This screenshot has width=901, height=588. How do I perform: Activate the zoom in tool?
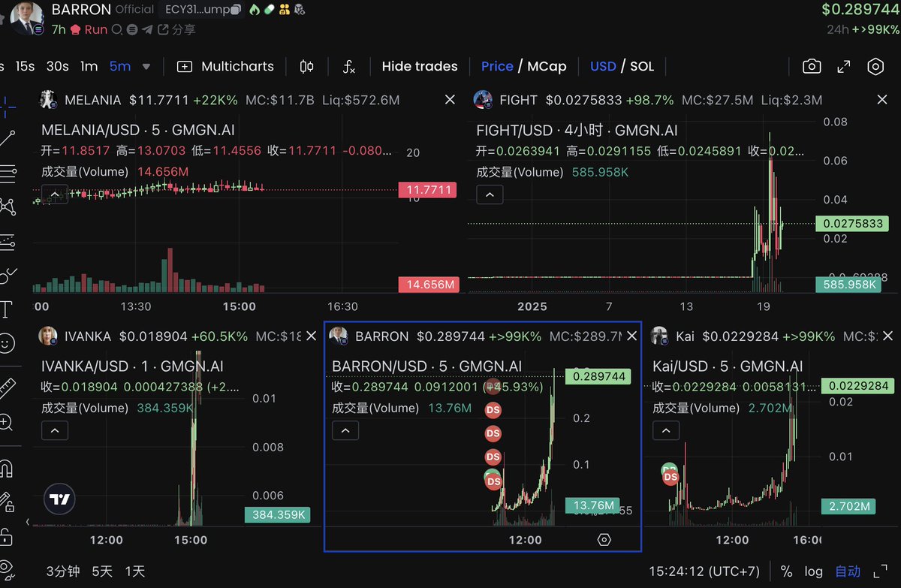click(6, 422)
